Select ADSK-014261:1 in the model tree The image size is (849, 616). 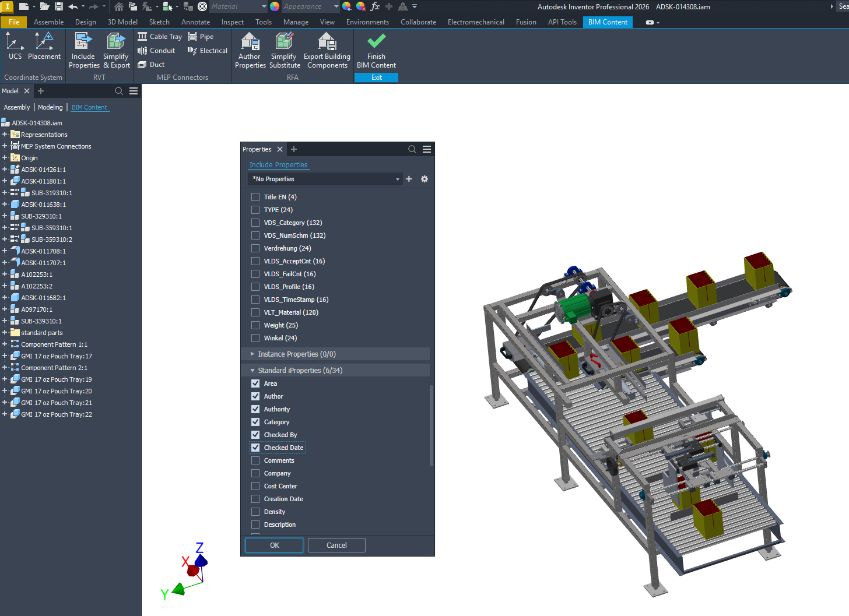pos(44,170)
